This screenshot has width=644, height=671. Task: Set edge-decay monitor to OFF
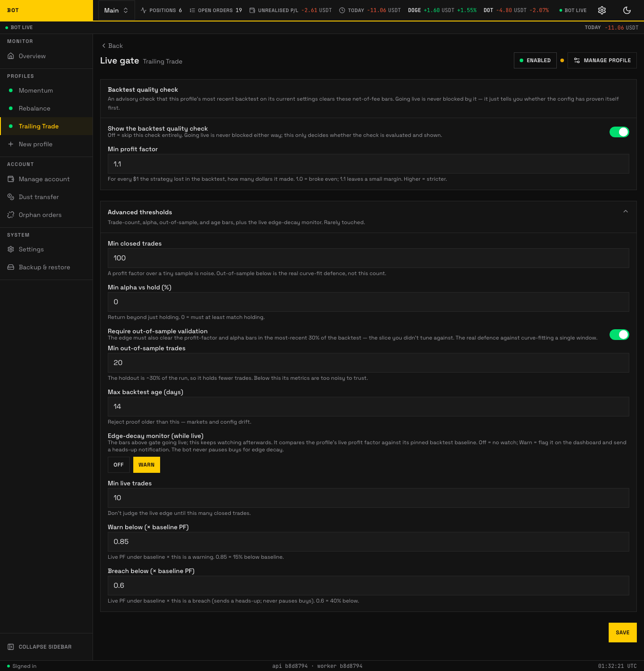click(x=119, y=465)
